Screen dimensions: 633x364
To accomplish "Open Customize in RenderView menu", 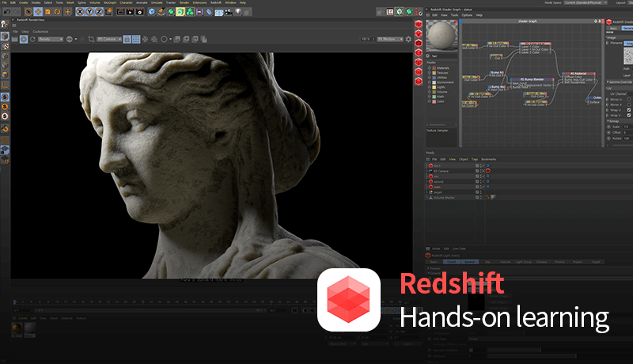I will coord(40,32).
